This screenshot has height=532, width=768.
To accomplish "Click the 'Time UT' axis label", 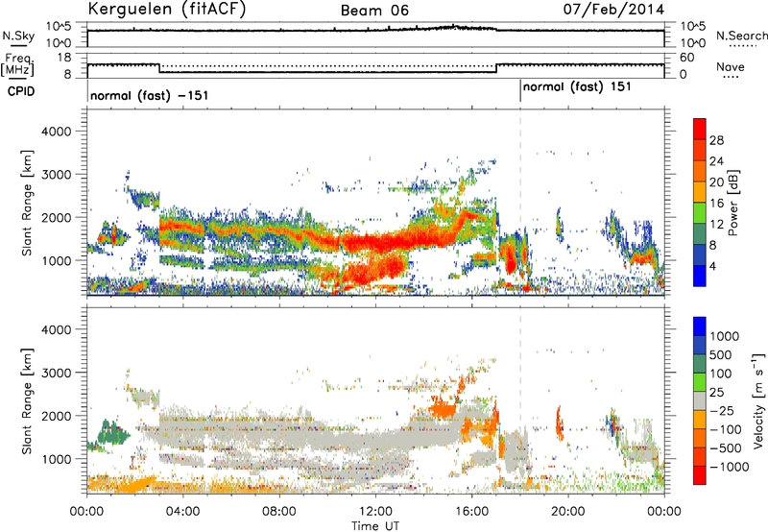I will [x=375, y=526].
